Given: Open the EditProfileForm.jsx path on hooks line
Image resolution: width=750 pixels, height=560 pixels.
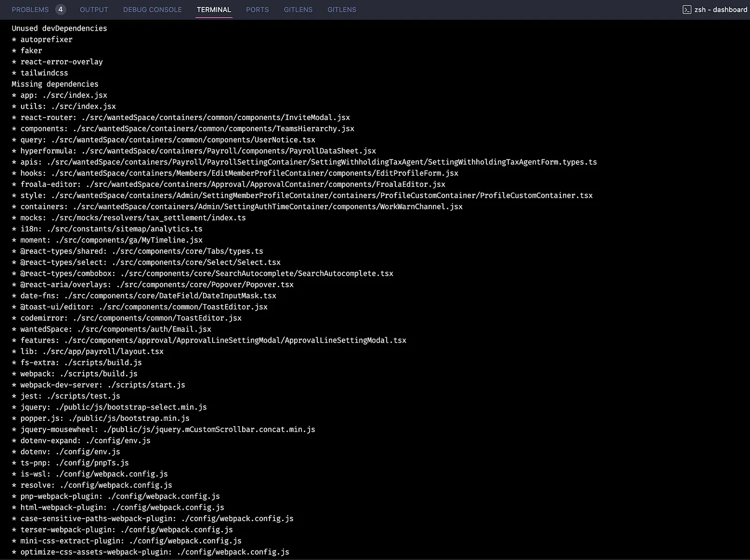Looking at the screenshot, I should (255, 173).
